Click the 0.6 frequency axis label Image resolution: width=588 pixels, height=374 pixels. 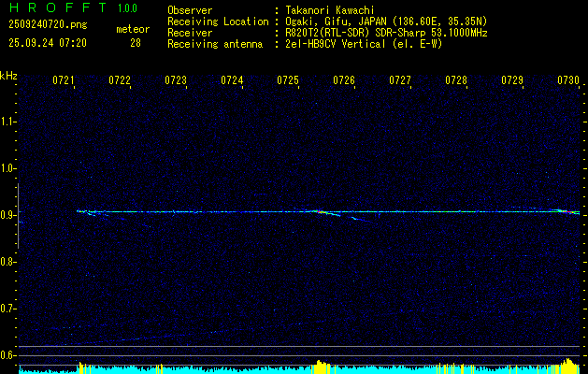coord(7,355)
